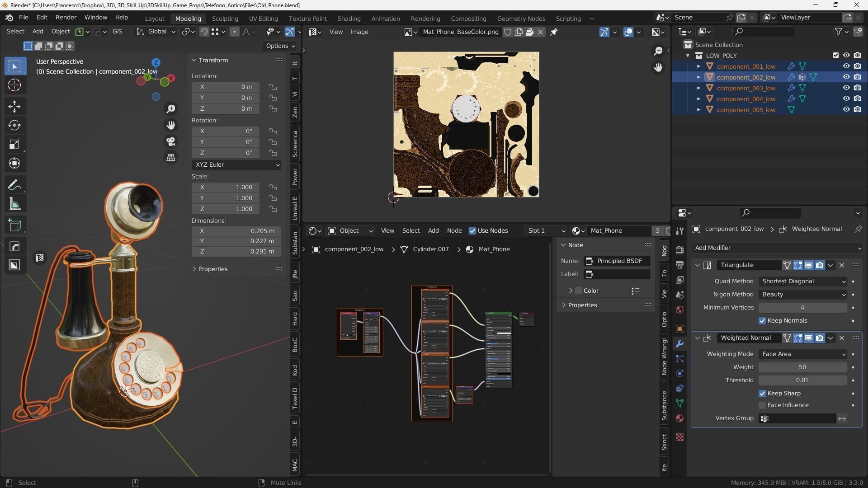
Task: Click the Add Cube tool
Action: [14, 225]
